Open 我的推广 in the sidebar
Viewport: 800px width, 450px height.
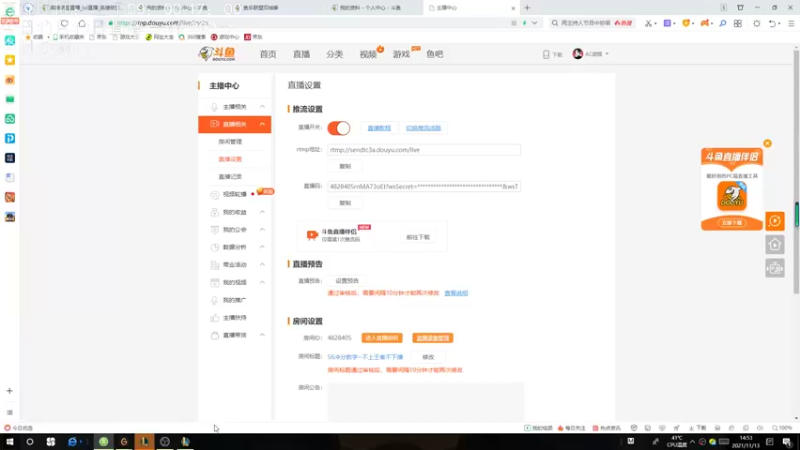[x=234, y=300]
